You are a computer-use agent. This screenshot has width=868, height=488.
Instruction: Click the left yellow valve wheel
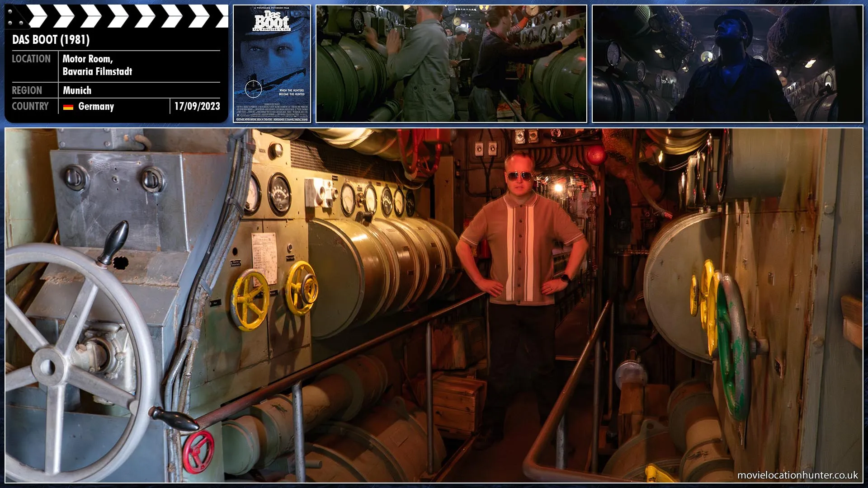[250, 300]
